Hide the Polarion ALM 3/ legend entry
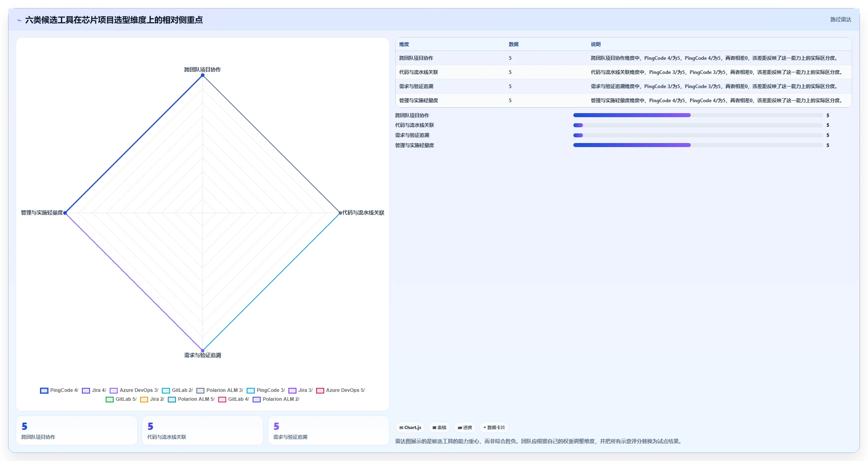The image size is (868, 461). coord(220,390)
